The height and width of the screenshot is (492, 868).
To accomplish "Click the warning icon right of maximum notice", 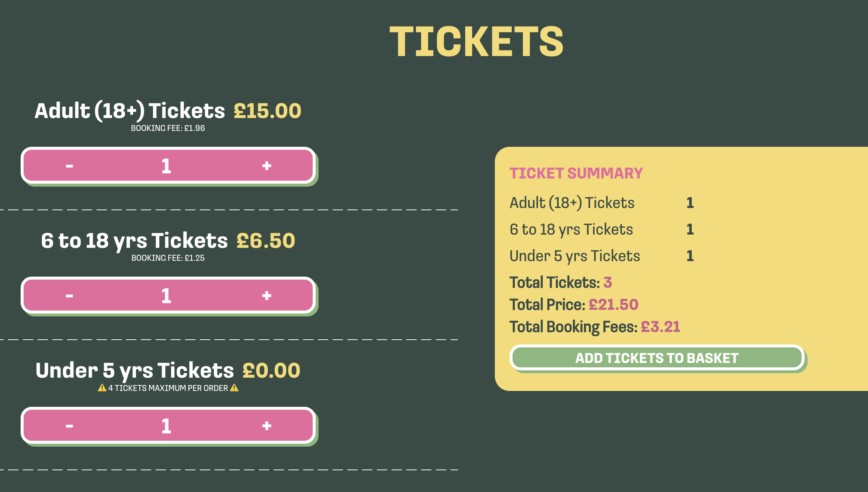I will click(234, 388).
